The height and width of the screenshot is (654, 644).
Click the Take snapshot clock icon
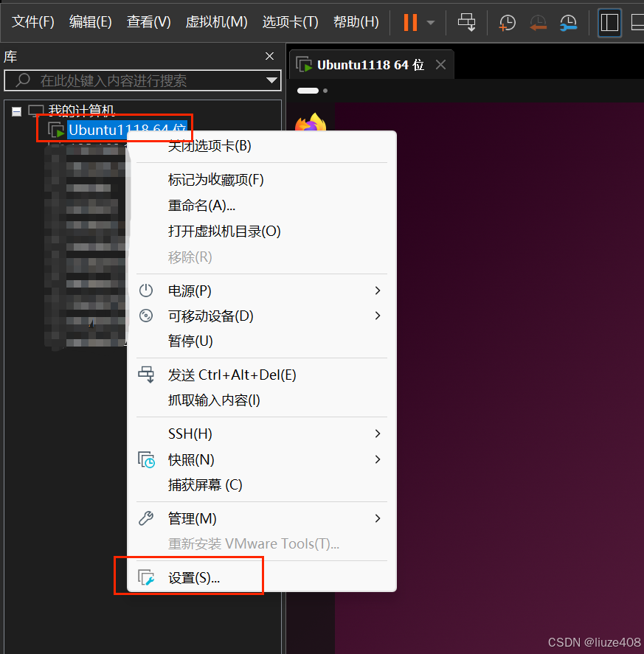(x=507, y=23)
